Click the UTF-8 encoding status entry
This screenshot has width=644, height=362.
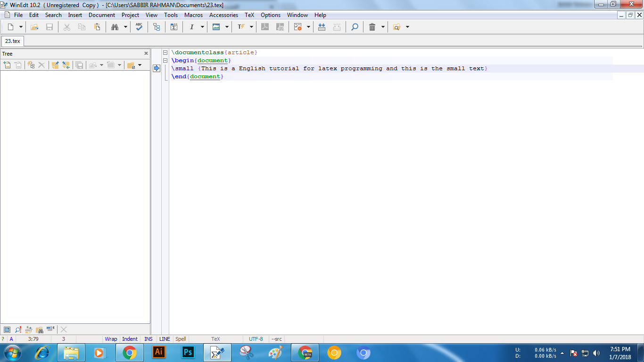(256, 339)
